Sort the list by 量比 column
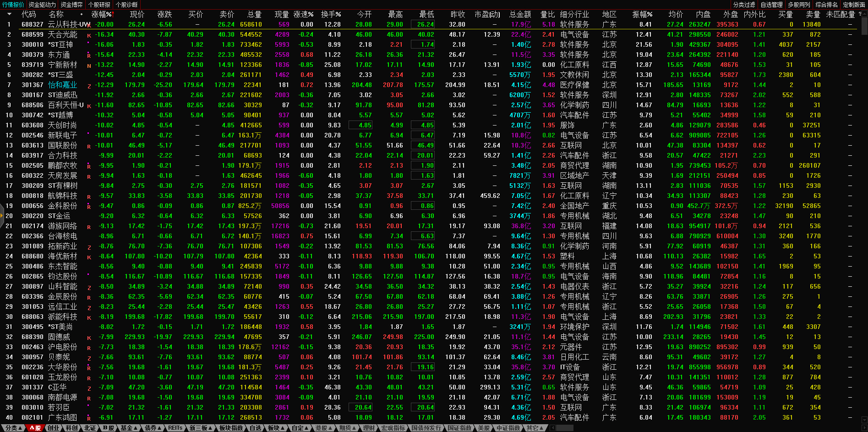This screenshot has height=432, width=868. [547, 14]
